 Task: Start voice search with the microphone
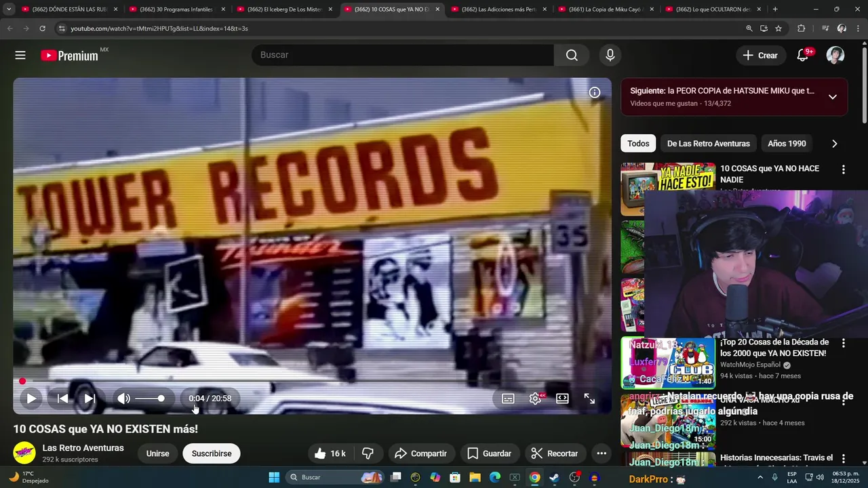(610, 55)
